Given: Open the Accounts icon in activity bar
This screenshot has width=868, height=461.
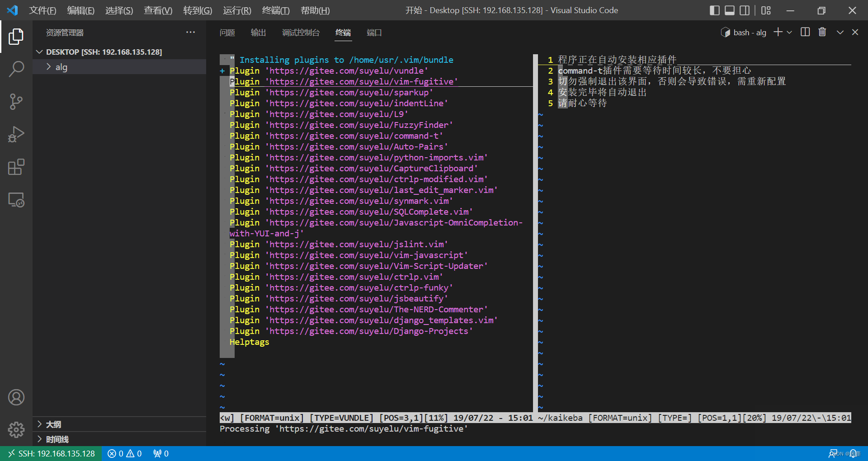Looking at the screenshot, I should point(16,397).
